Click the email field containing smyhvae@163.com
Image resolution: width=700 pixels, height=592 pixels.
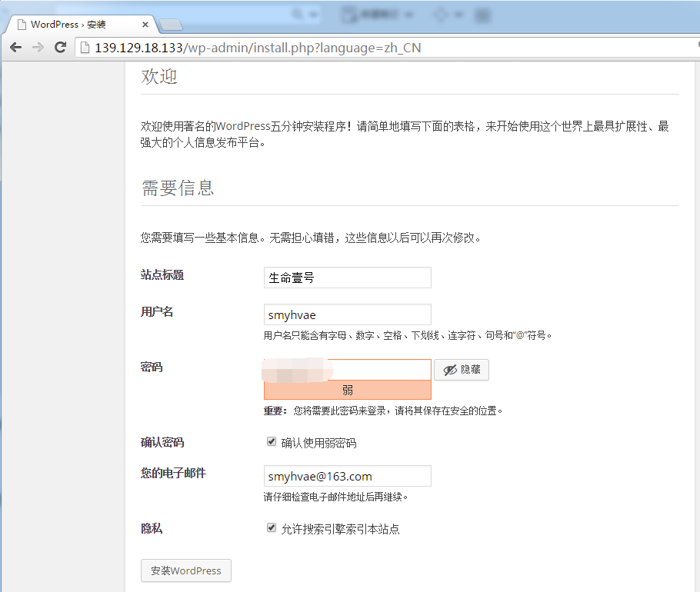pos(347,476)
